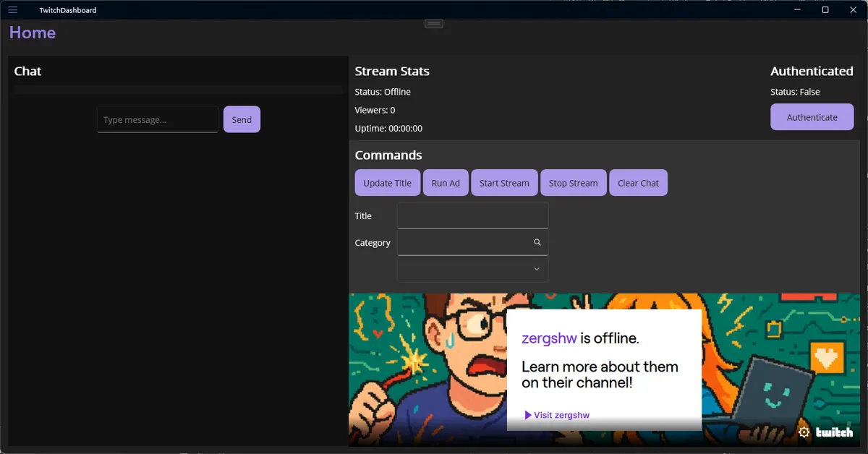868x454 pixels.
Task: Click the Status: False text
Action: pos(795,92)
